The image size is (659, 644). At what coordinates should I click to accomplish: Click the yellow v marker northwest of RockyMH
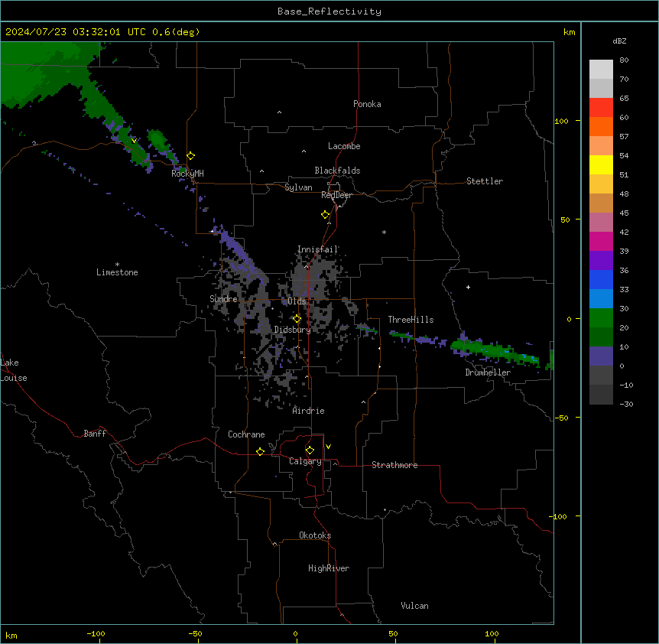[134, 141]
